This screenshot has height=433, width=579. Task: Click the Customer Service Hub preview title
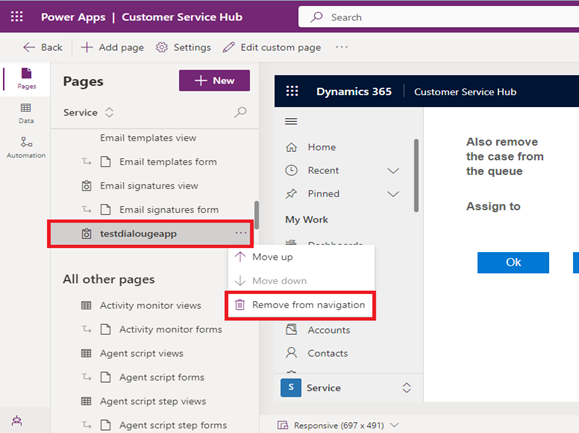tap(465, 92)
